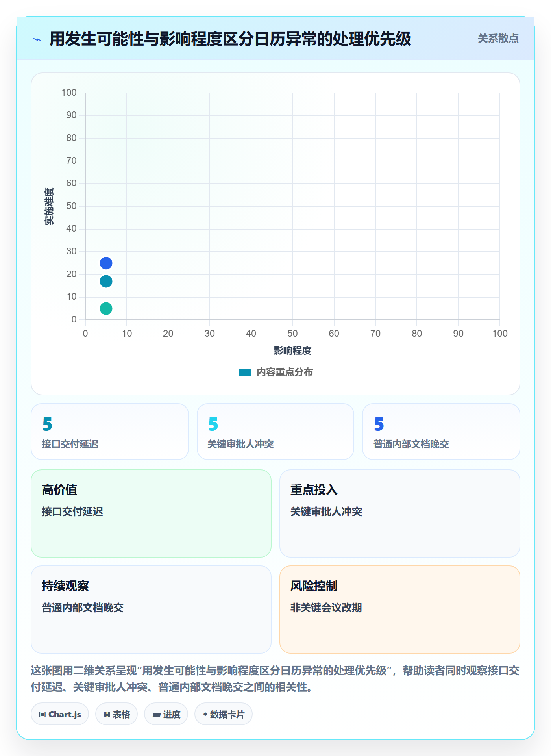Image resolution: width=551 pixels, height=756 pixels.
Task: Open the 高价值 quadrant card
Action: (151, 513)
